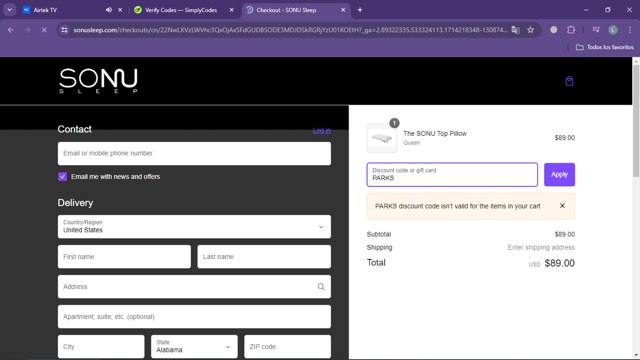Go forward in browser history
This screenshot has height=360, width=640.
[27, 30]
